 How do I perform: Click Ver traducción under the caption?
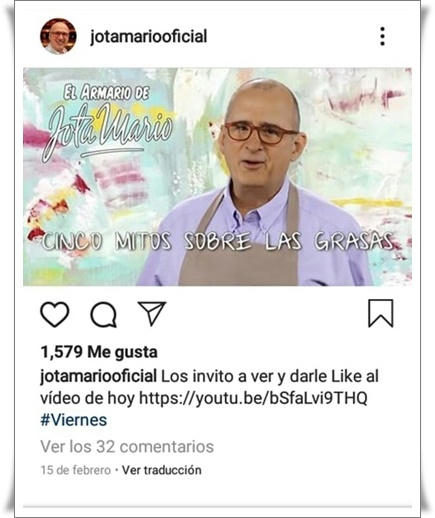coord(162,470)
